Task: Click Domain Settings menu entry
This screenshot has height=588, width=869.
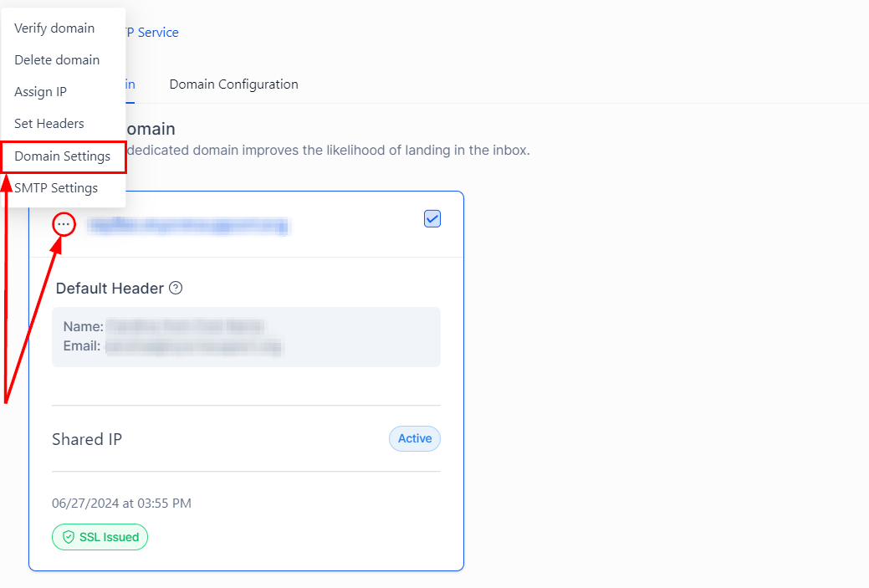Action: (63, 156)
